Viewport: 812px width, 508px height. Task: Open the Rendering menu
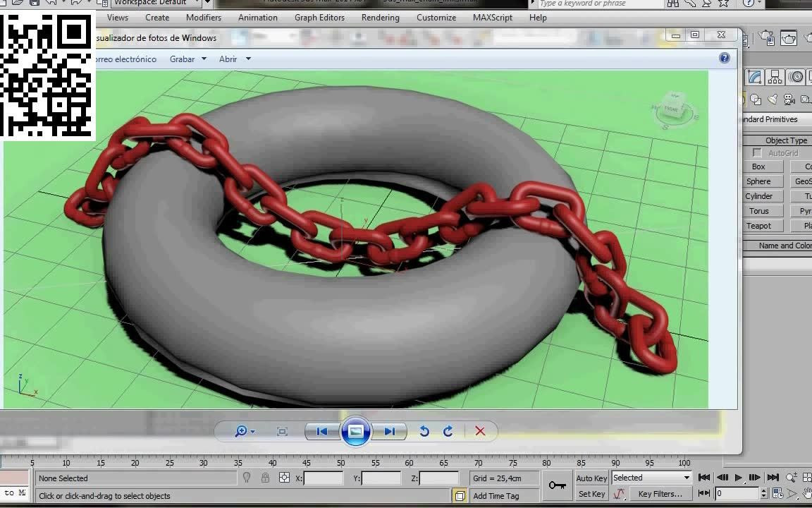click(380, 18)
